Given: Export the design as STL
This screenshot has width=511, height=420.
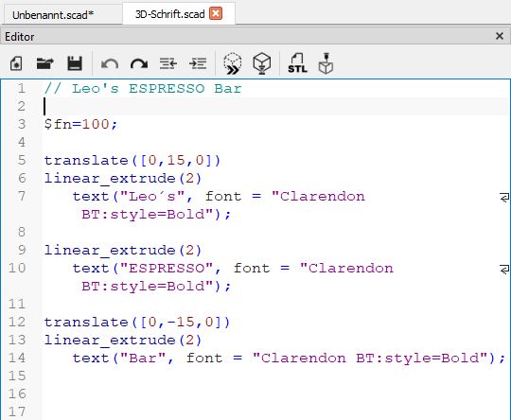Looking at the screenshot, I should click(297, 63).
